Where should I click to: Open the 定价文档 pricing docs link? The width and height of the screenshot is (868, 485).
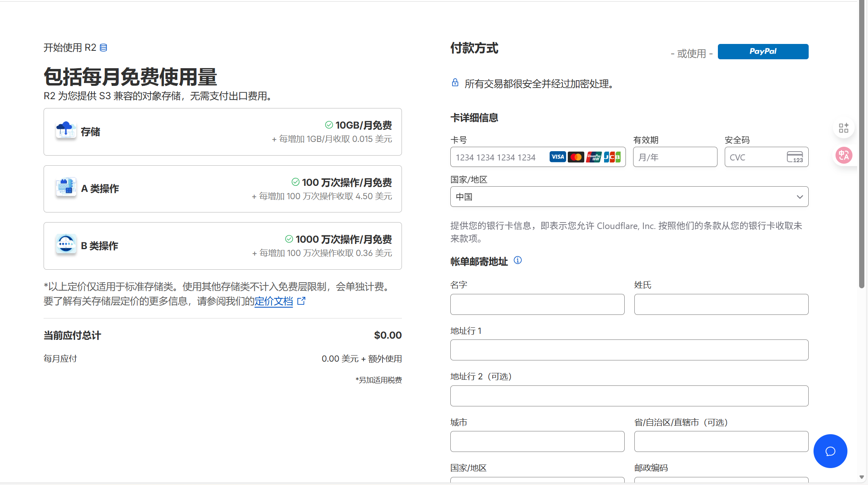coord(273,301)
